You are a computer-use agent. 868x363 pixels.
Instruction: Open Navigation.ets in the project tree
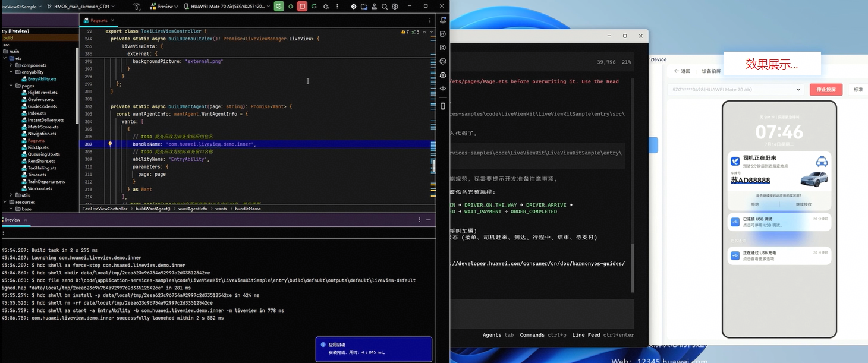coord(39,134)
